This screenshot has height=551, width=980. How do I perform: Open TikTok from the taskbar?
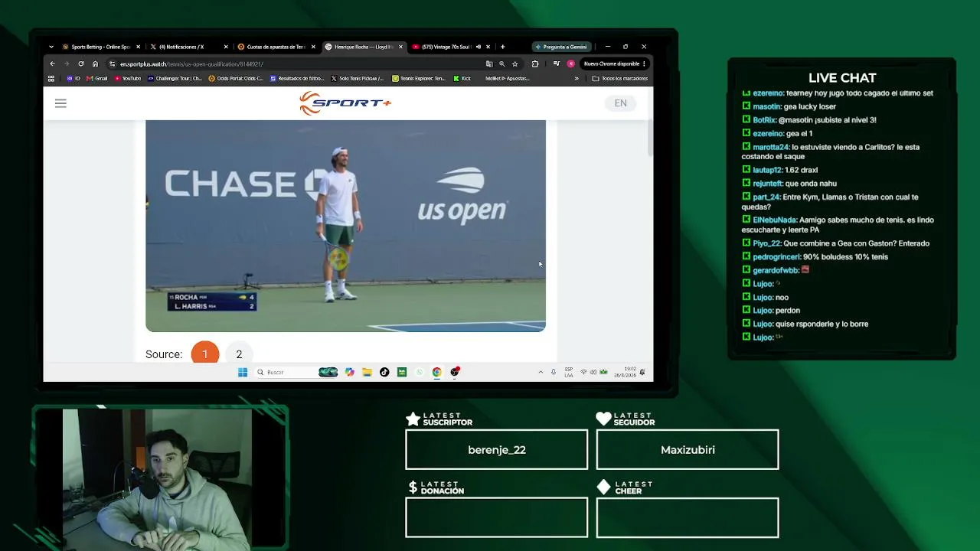pos(384,372)
